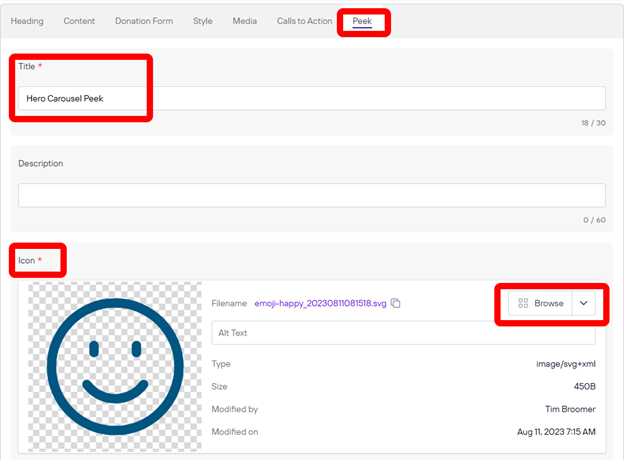This screenshot has width=624, height=460.
Task: Select the Peek tab
Action: click(362, 21)
